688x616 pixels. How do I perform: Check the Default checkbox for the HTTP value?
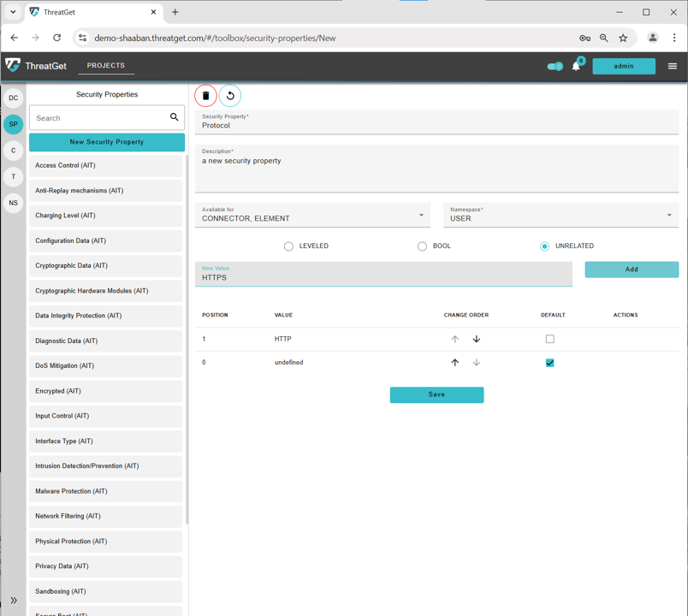(550, 338)
